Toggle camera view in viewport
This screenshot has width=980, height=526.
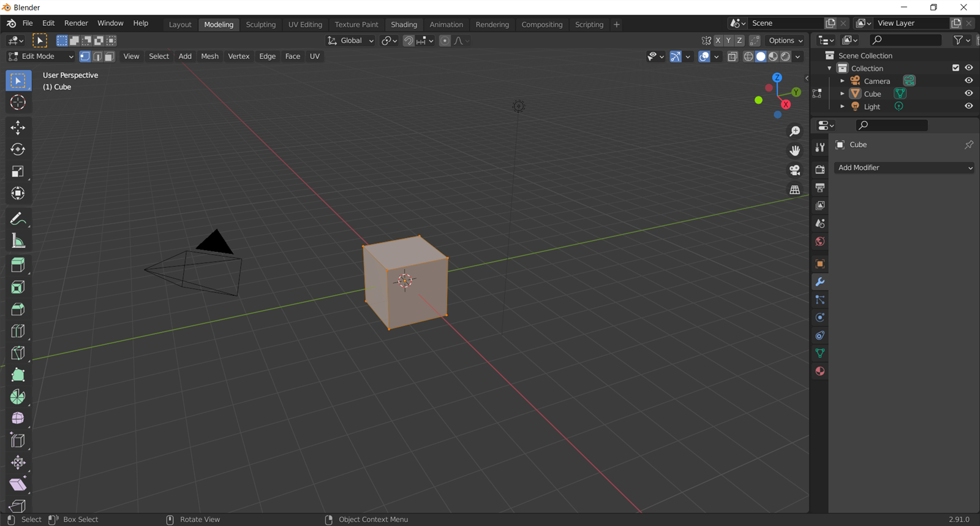(x=794, y=170)
